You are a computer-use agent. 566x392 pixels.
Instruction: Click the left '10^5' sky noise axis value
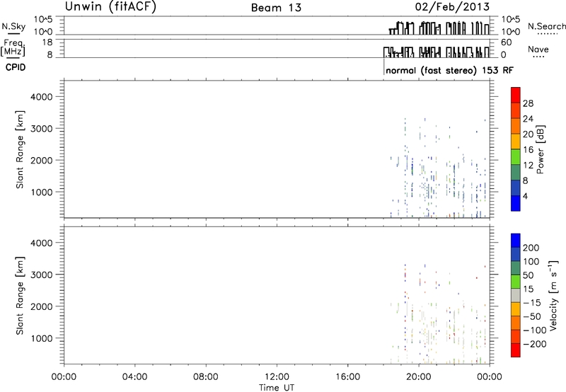point(43,20)
